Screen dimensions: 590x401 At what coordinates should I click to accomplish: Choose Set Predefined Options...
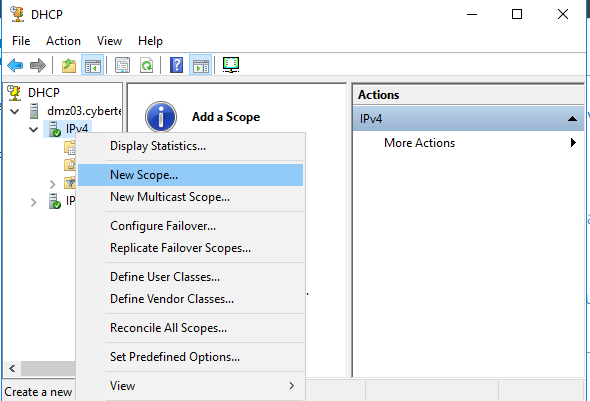click(190, 357)
